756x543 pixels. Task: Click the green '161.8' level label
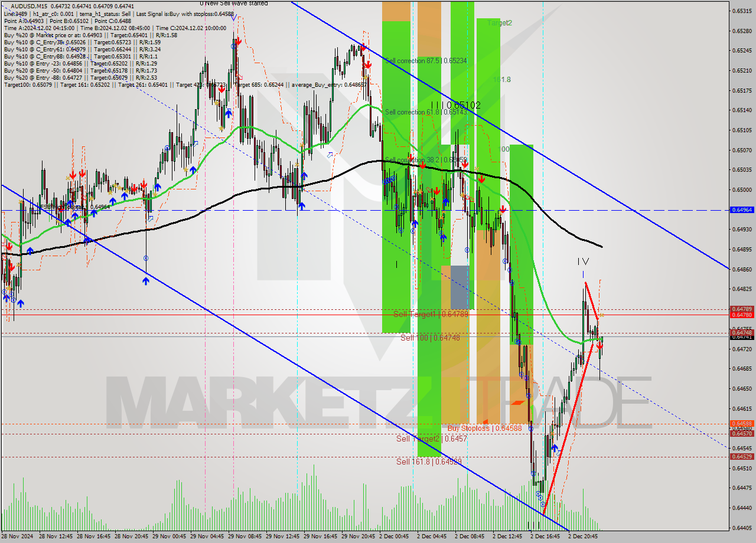501,79
